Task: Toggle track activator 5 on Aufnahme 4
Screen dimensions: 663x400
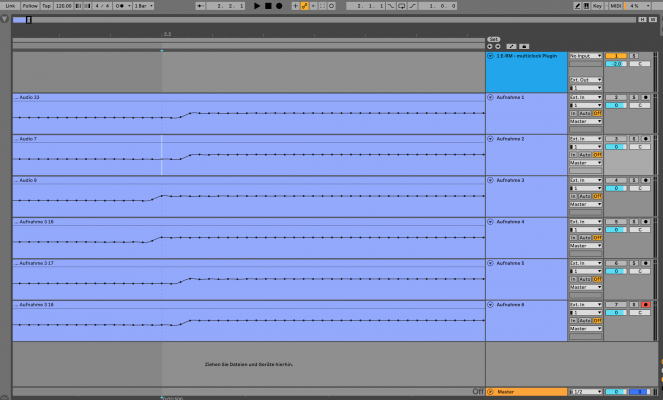Action: coord(616,222)
